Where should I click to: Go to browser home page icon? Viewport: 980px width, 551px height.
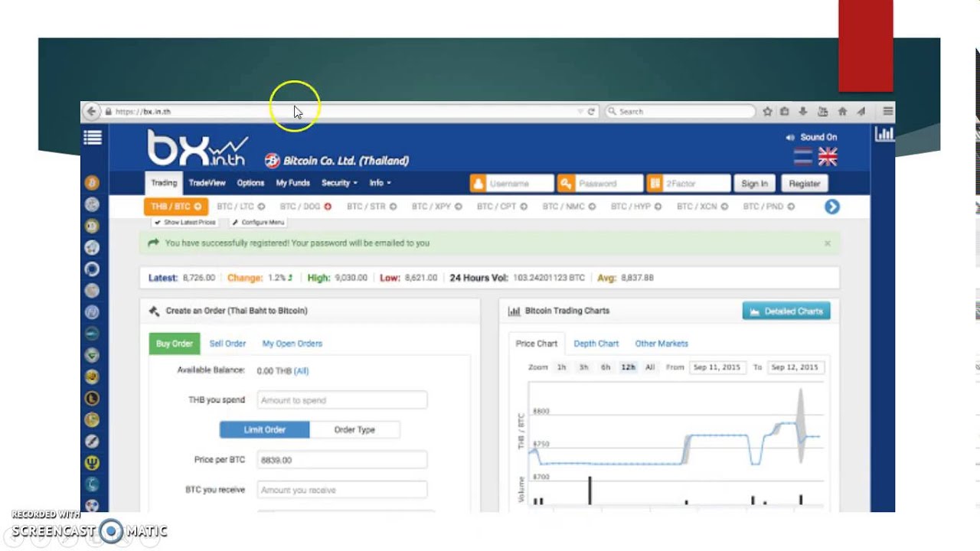pyautogui.click(x=842, y=112)
